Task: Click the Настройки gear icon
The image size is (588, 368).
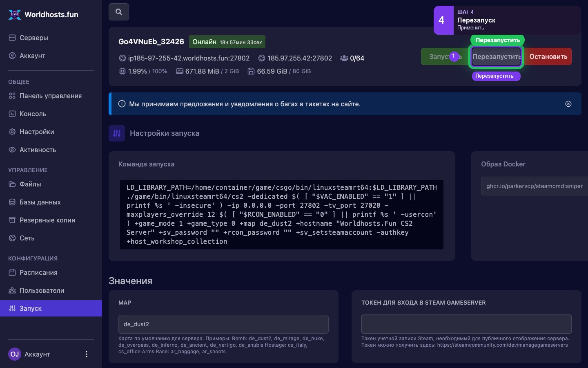Action: click(12, 132)
